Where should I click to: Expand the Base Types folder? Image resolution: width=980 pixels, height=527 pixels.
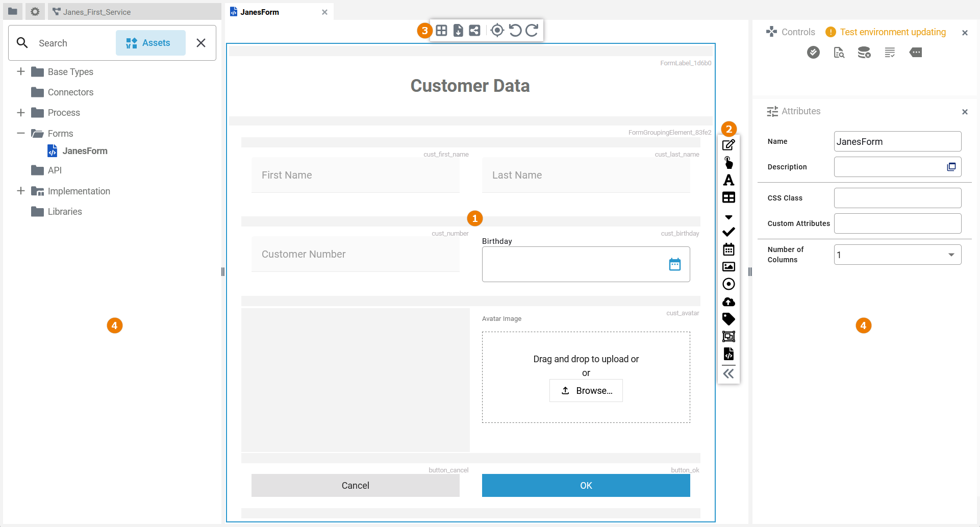(21, 71)
